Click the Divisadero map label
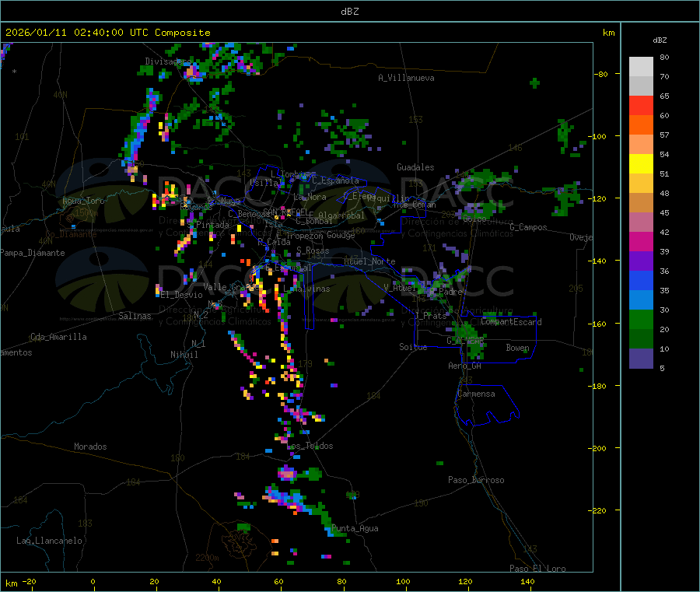Image resolution: width=700 pixels, height=592 pixels. coord(168,61)
